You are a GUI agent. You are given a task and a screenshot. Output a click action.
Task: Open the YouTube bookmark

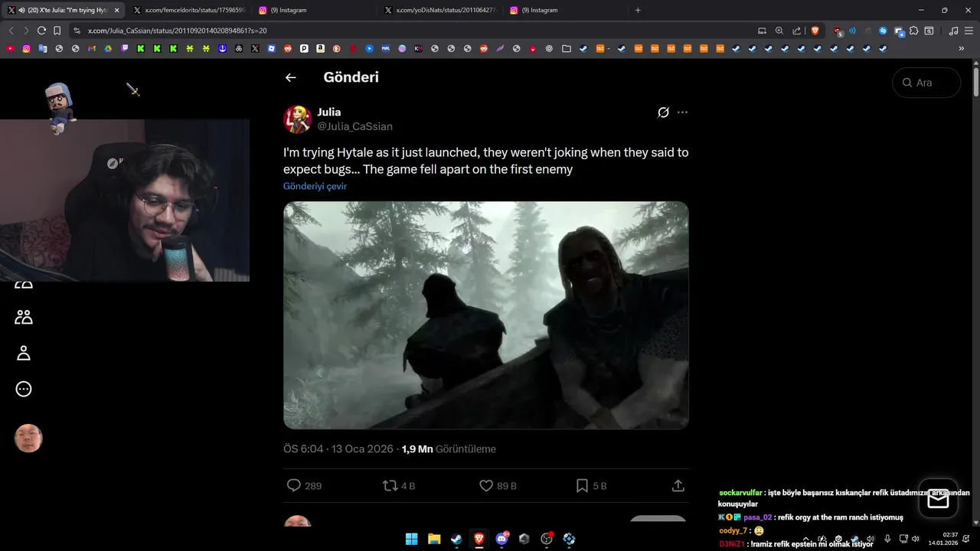point(10,48)
